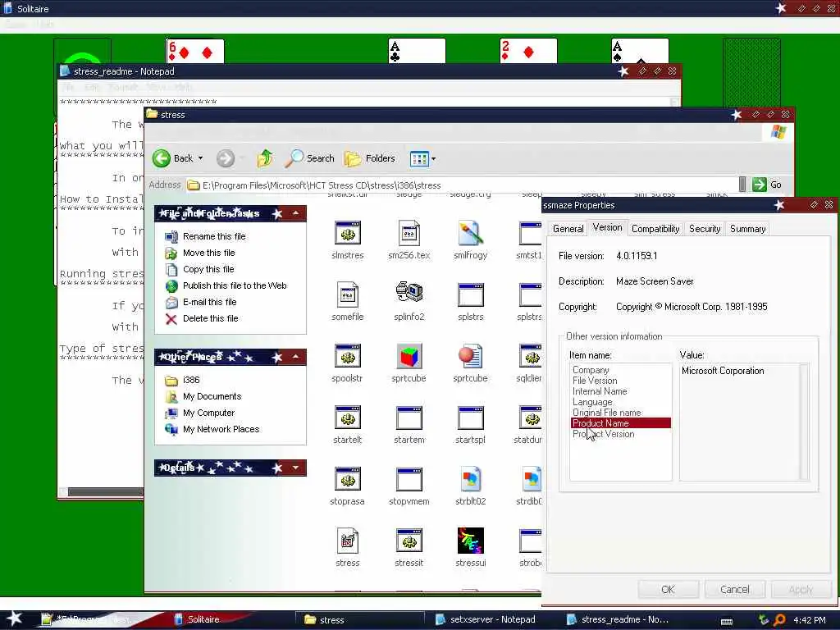Select the sprtcube cube icon
Viewport: 840px width, 630px height.
[409, 356]
